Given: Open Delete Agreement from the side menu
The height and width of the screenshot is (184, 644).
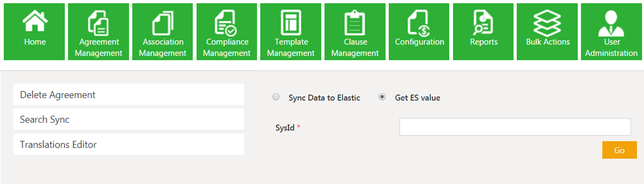Looking at the screenshot, I should 129,95.
